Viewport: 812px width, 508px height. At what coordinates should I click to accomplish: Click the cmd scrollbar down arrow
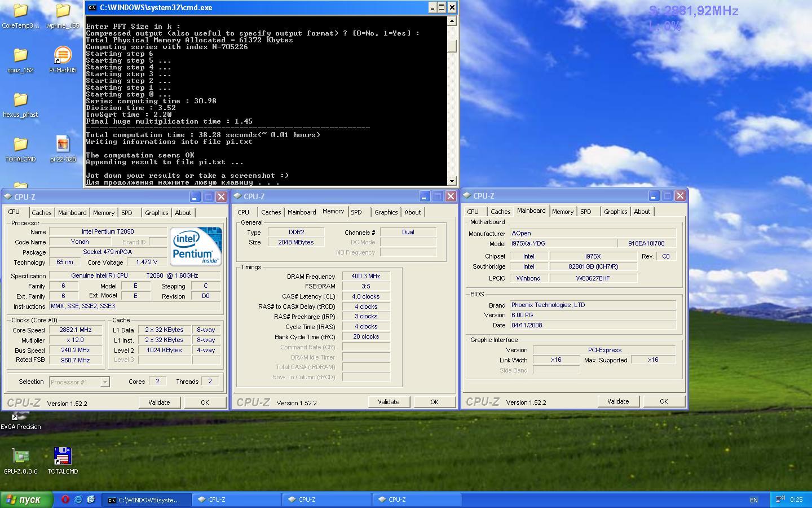[x=452, y=181]
